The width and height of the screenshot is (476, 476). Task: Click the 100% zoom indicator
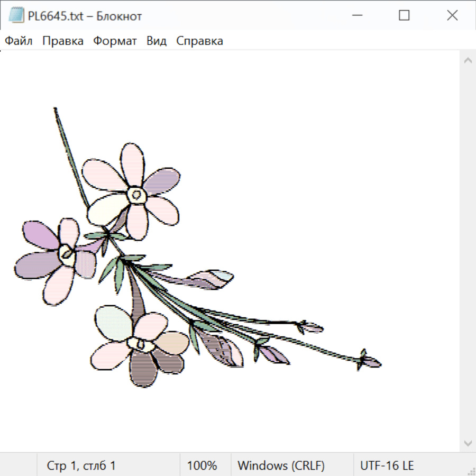click(202, 466)
